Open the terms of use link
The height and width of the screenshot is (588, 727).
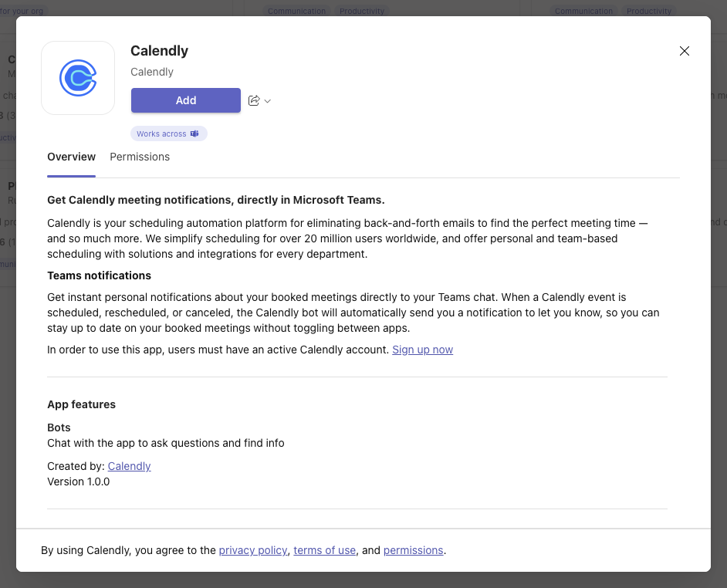[x=324, y=550]
